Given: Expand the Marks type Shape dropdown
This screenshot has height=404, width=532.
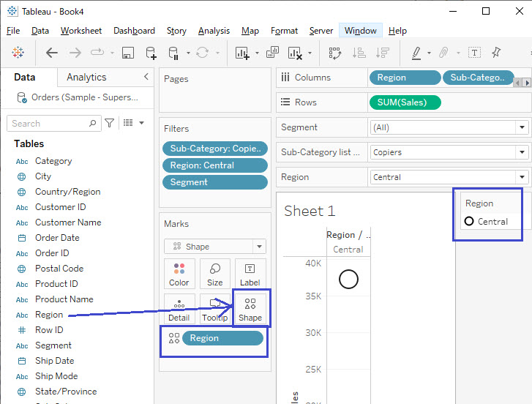Looking at the screenshot, I should [x=258, y=247].
